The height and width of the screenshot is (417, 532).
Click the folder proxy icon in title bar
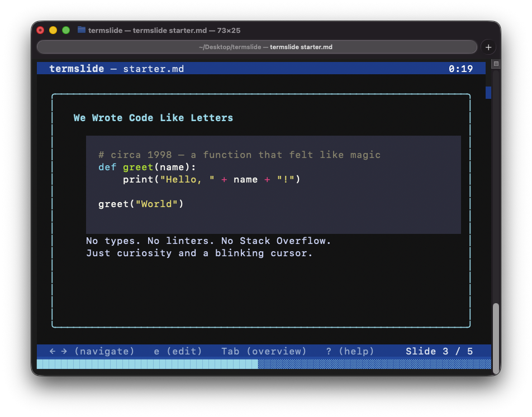click(x=82, y=30)
